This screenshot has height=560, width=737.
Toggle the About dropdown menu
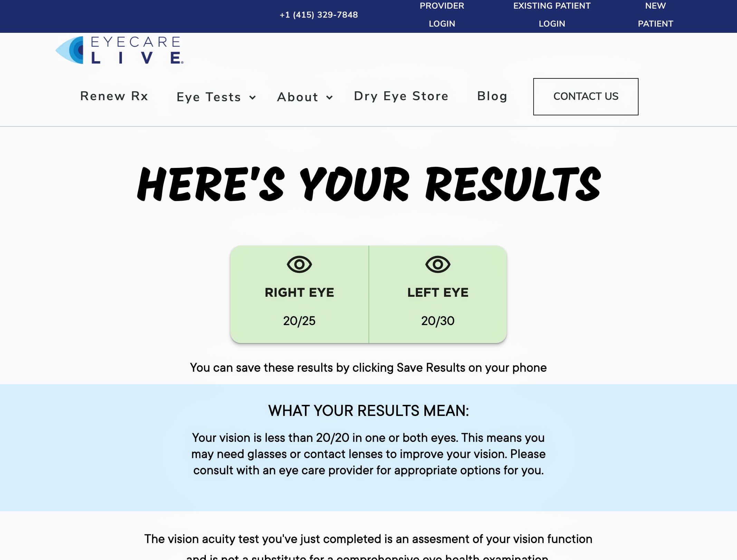[304, 96]
